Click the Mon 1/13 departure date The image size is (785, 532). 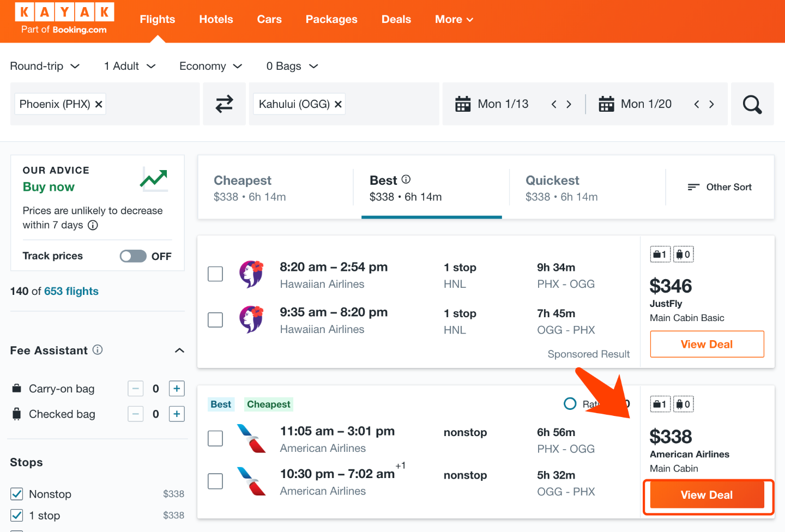(503, 104)
